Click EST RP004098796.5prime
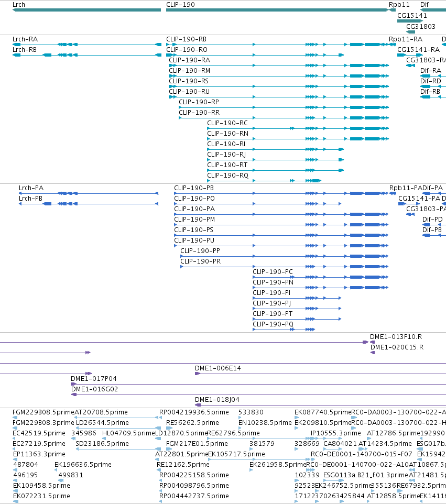 [x=194, y=486]
